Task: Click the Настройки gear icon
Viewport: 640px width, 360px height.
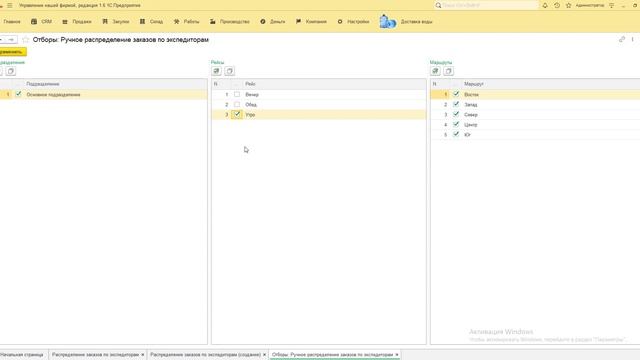Action: (x=340, y=21)
